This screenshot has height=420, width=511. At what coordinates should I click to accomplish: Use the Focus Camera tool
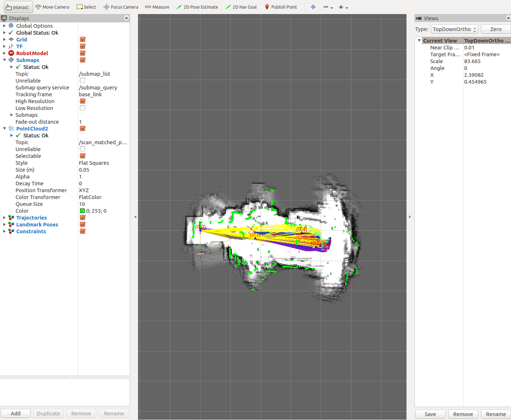tap(121, 7)
